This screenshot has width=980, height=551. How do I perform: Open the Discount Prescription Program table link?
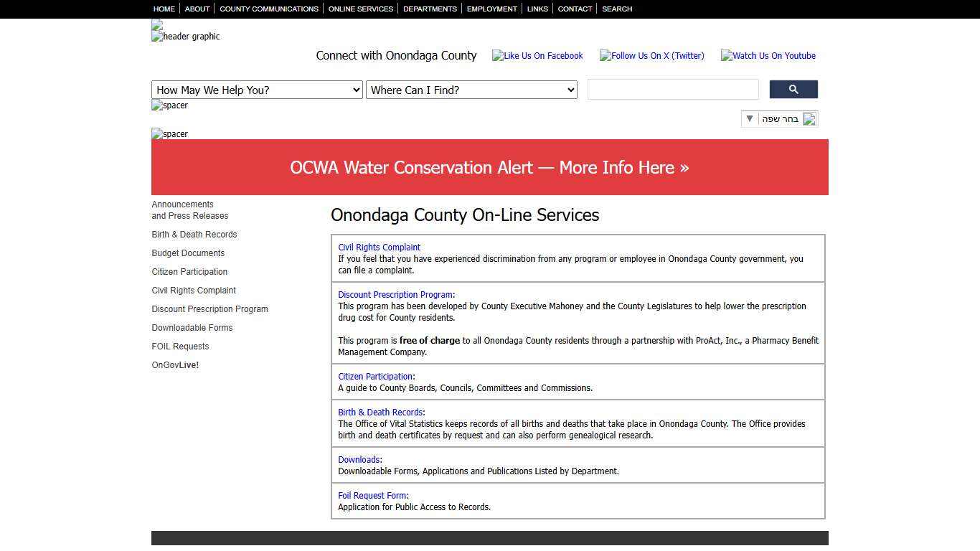395,295
